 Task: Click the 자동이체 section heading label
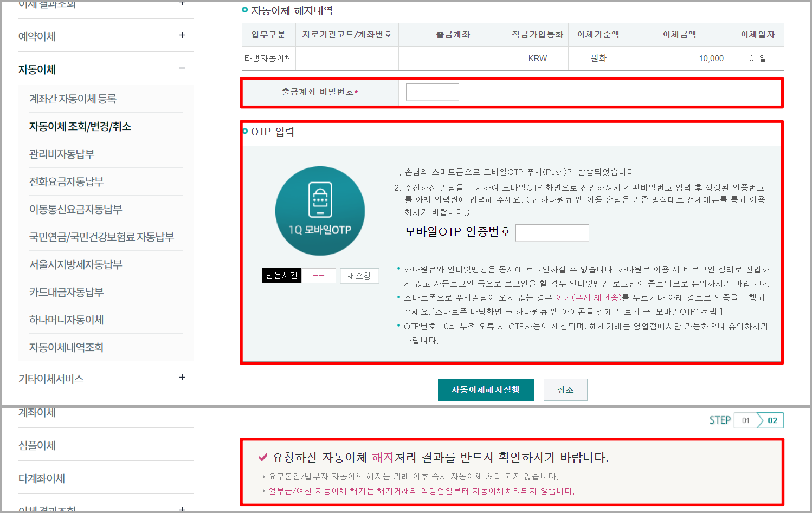[x=37, y=69]
